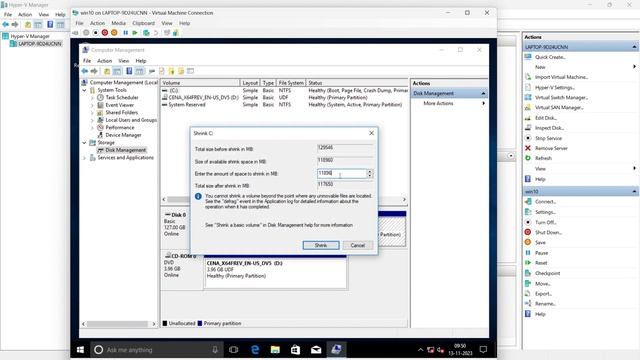Screen dimensions: 640x360
Task: Open Hyper-V Settings from Actions pane
Action: click(554, 87)
